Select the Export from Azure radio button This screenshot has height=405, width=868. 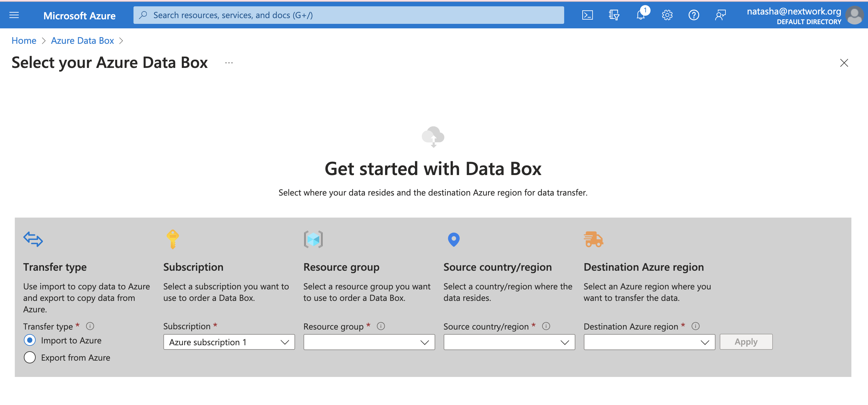tap(30, 358)
